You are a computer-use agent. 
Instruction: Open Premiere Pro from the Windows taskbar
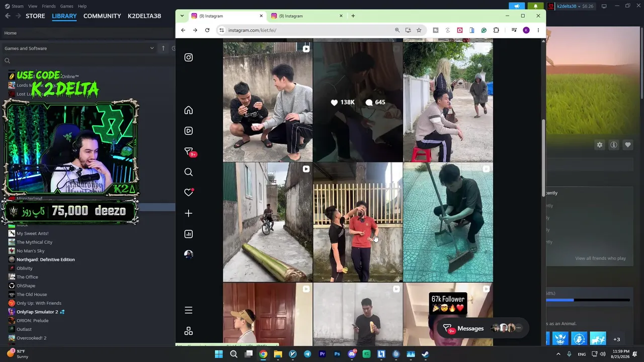pyautogui.click(x=323, y=354)
